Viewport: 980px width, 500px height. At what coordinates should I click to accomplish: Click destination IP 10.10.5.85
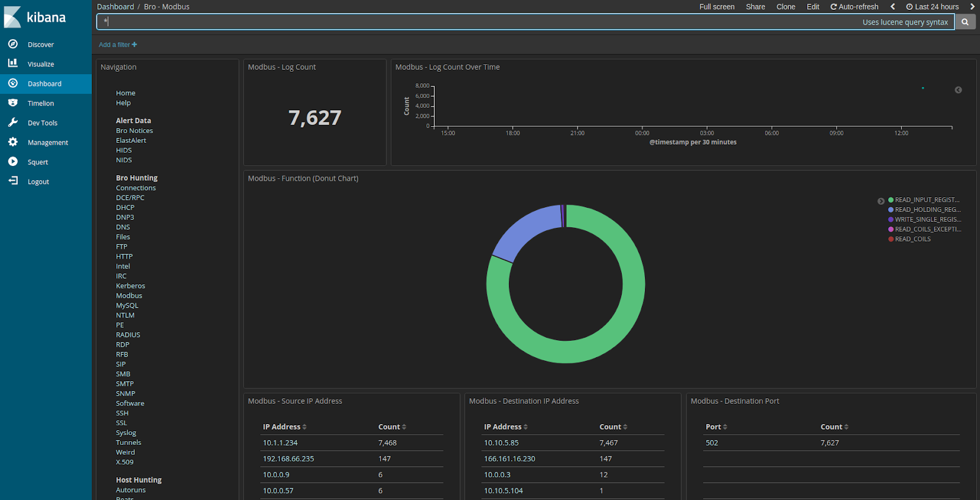click(x=501, y=443)
